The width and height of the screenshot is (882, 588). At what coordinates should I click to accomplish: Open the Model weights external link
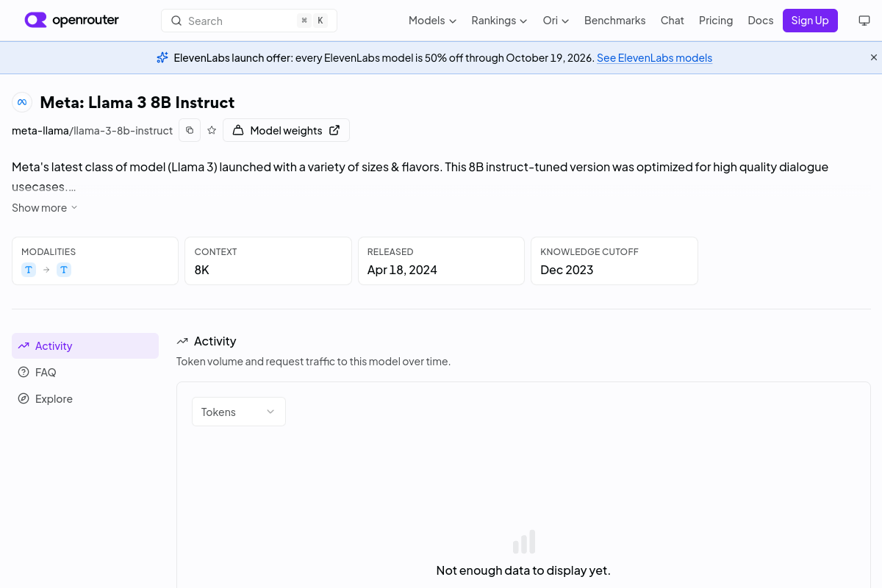[x=286, y=130]
